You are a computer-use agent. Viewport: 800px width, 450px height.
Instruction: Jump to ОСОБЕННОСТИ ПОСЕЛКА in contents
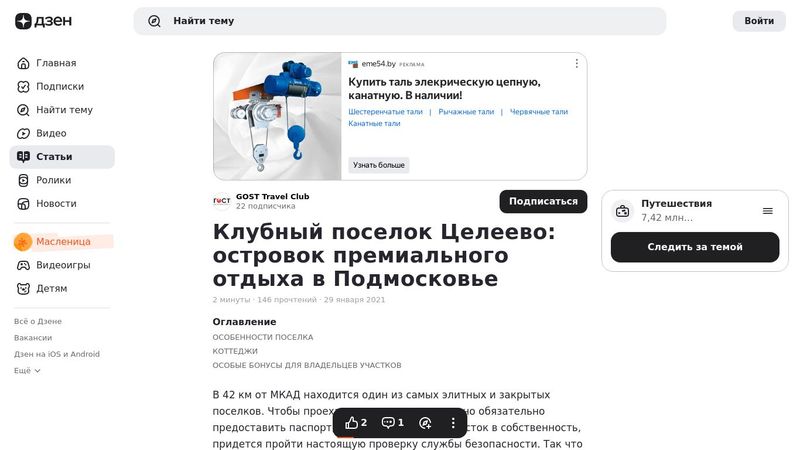[263, 337]
